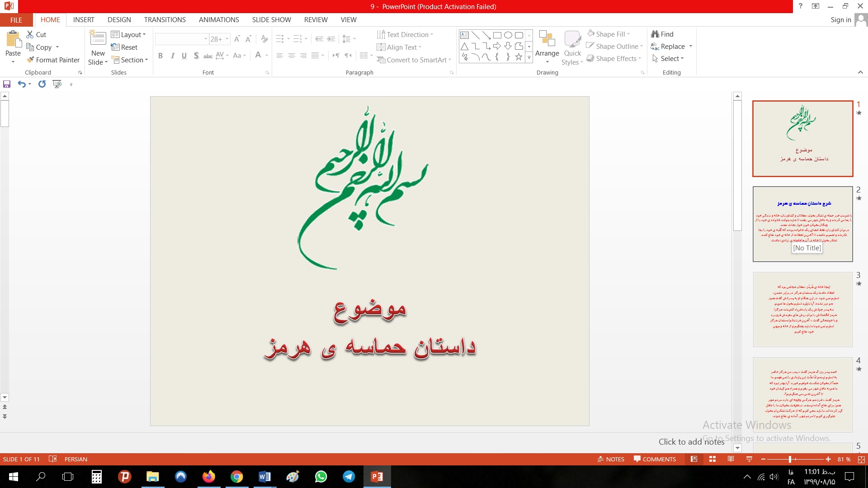The width and height of the screenshot is (868, 488).
Task: Click the Find binoculars icon
Action: coord(655,34)
